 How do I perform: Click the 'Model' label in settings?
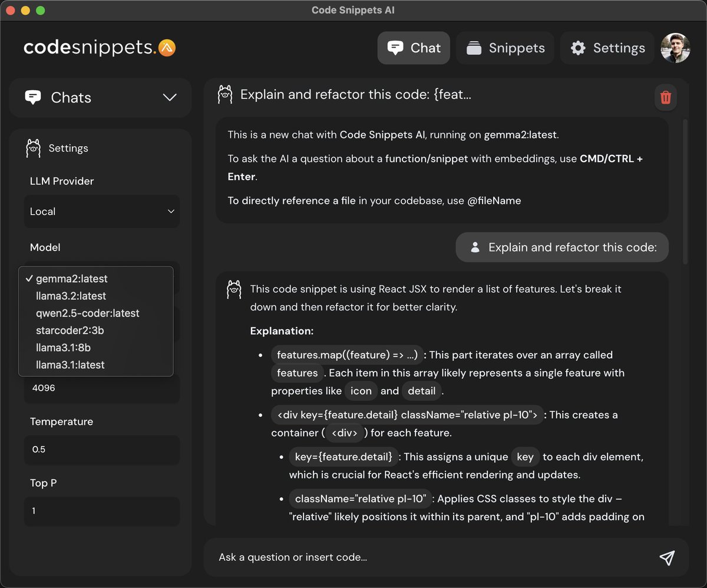45,247
